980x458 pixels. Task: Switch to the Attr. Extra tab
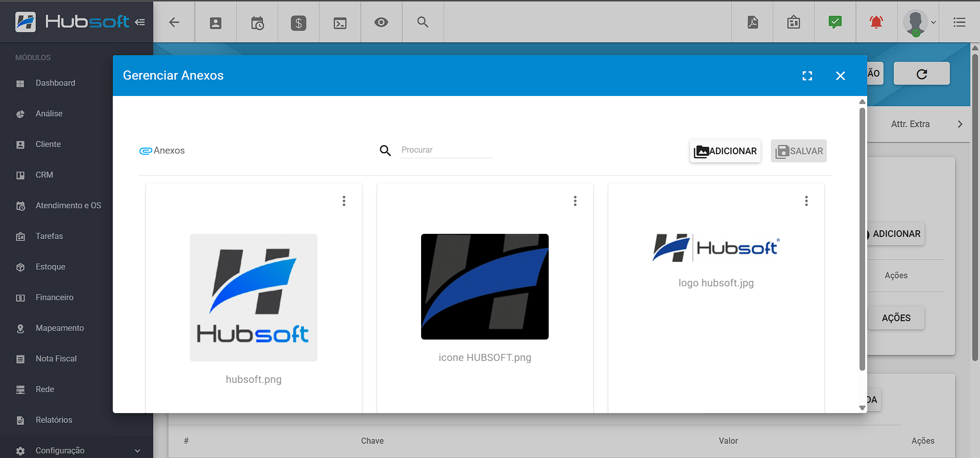click(910, 124)
